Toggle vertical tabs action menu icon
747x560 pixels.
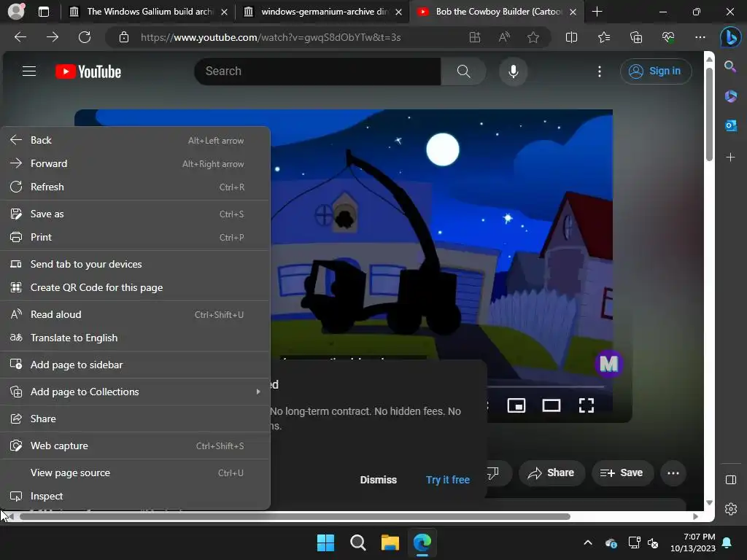(44, 12)
